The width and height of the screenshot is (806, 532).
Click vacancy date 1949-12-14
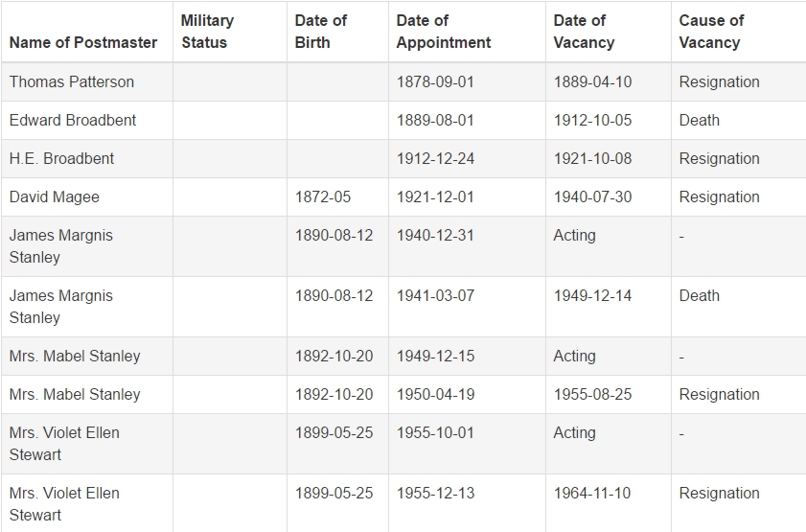click(592, 295)
